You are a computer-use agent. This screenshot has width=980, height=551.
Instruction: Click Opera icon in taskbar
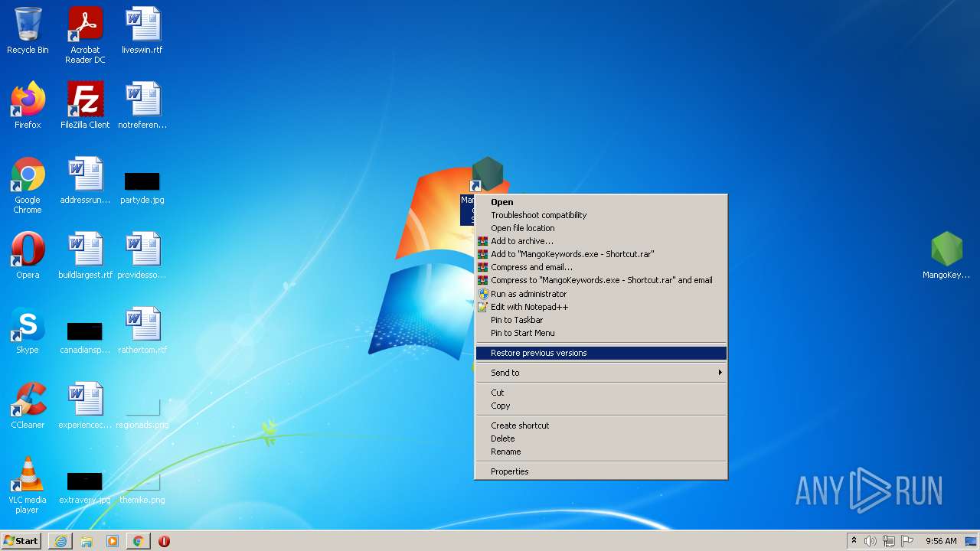[x=164, y=541]
